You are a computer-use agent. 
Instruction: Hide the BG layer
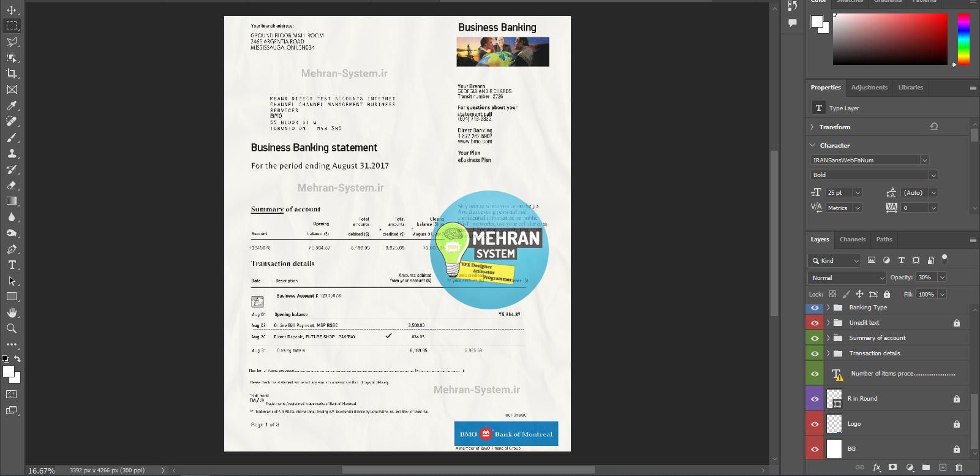[x=815, y=449]
